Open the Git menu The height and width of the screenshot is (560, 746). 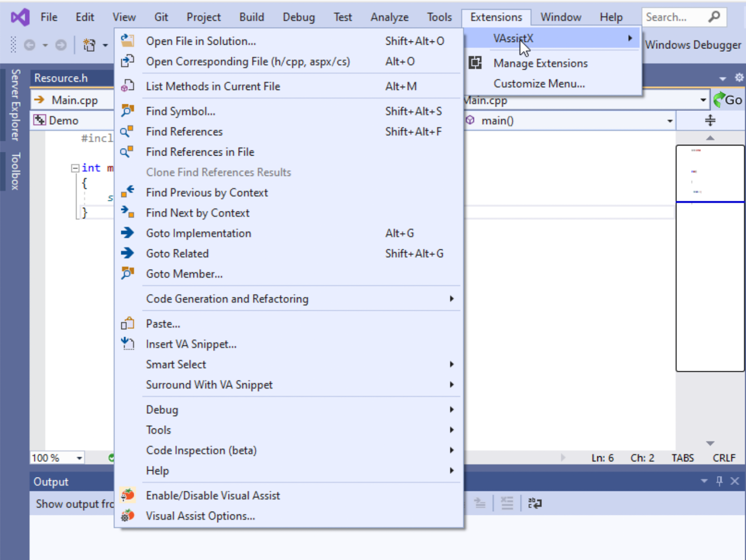(161, 17)
